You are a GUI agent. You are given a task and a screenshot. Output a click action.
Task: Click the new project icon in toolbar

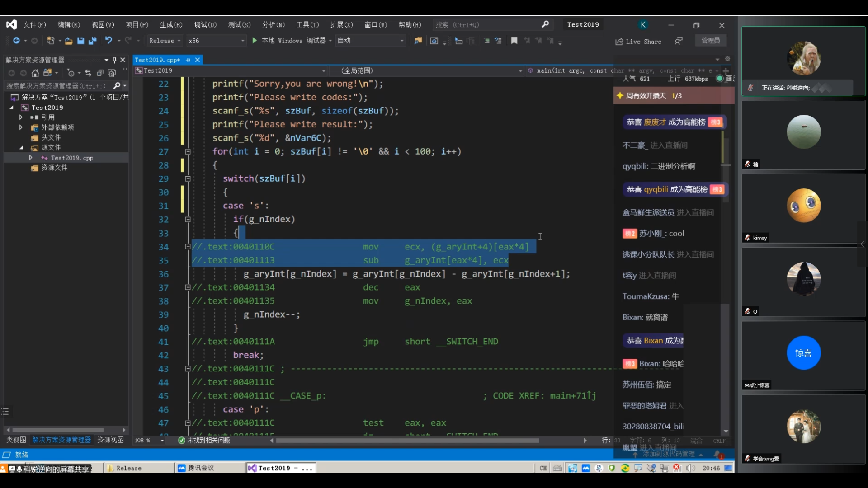click(51, 41)
